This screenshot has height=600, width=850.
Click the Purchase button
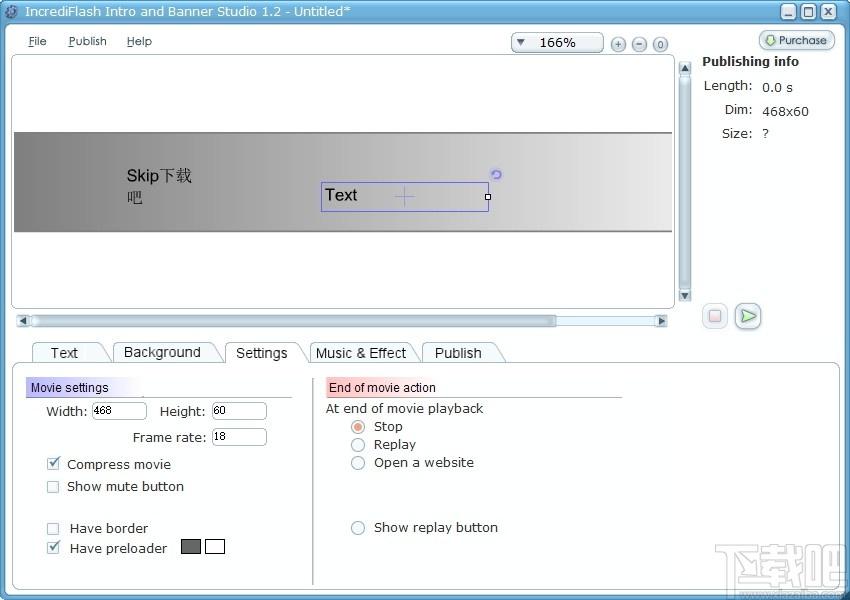point(797,40)
